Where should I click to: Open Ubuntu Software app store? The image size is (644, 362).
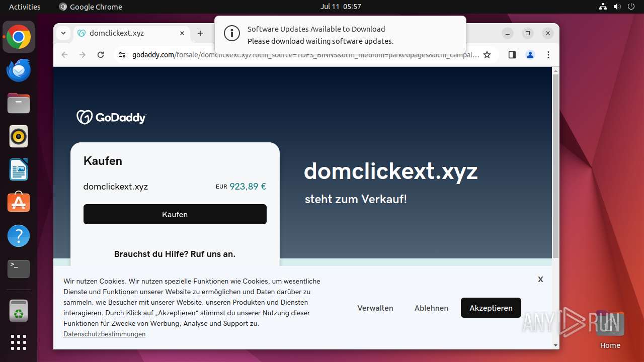19,202
